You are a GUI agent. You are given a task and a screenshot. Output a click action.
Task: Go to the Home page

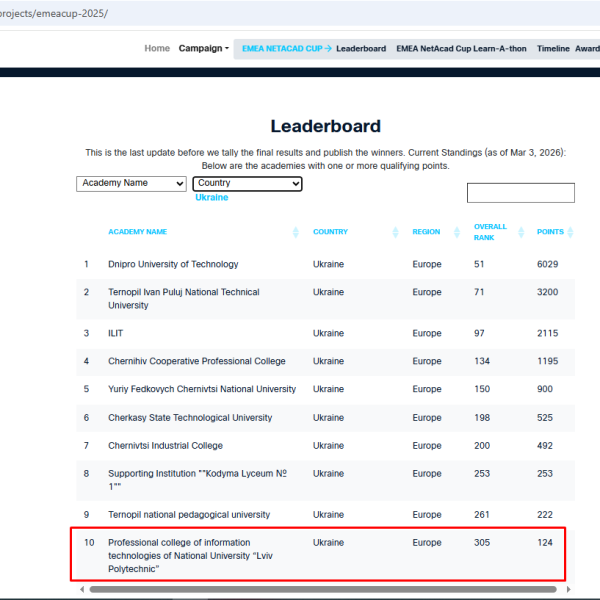pos(157,48)
